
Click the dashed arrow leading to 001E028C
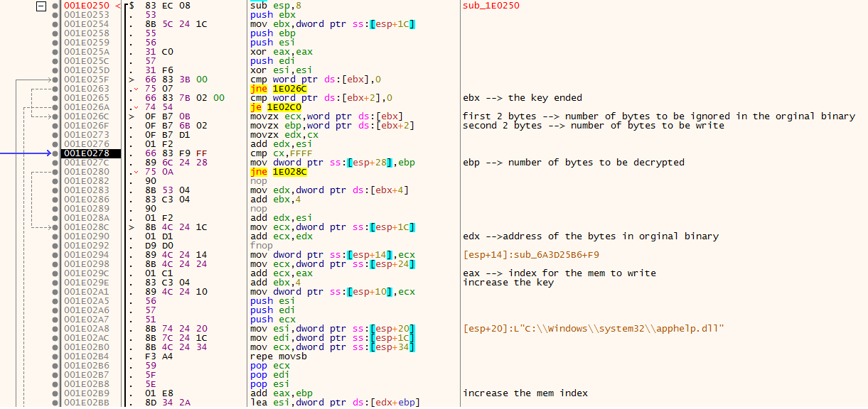(x=39, y=227)
